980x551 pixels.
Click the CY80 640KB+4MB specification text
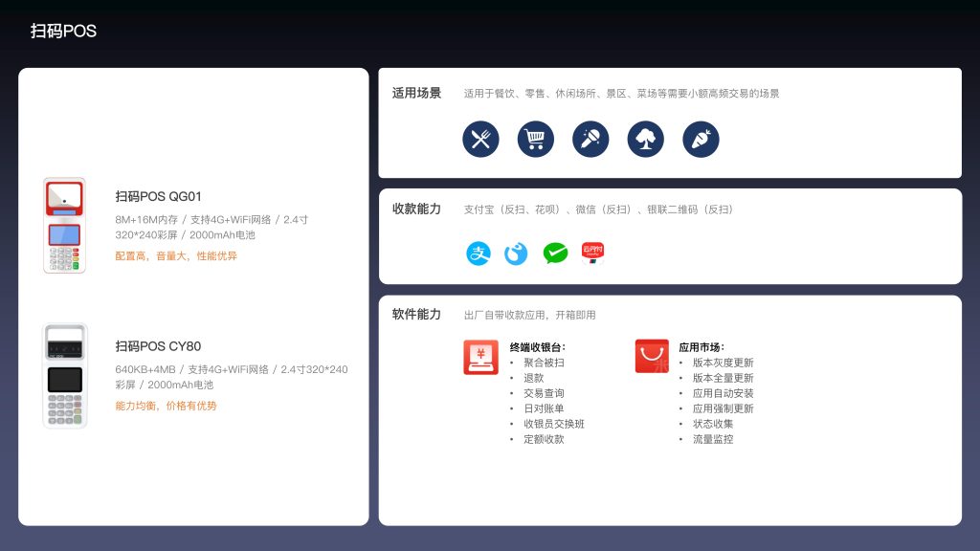click(x=232, y=377)
